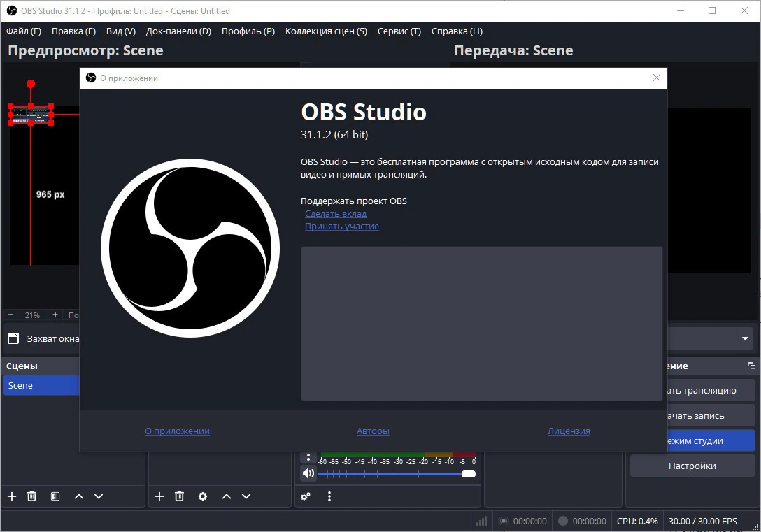Click the Захват окна source label
This screenshot has height=532, width=761.
click(x=53, y=338)
